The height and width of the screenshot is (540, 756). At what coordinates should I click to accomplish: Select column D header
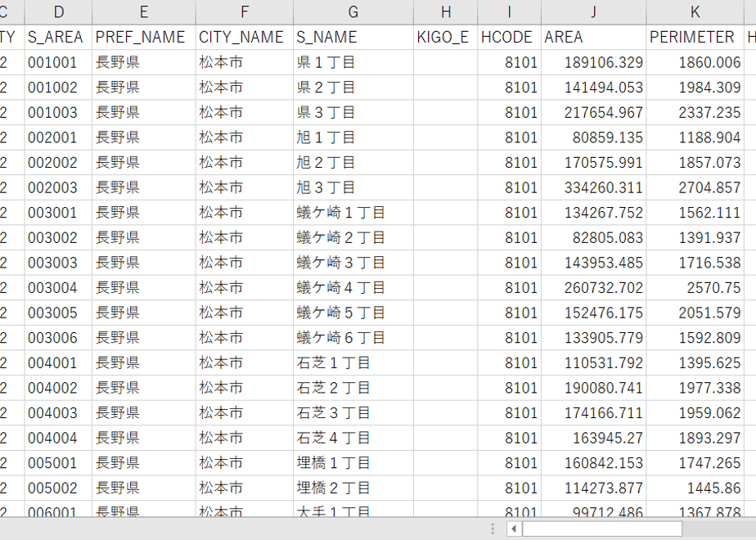[58, 12]
